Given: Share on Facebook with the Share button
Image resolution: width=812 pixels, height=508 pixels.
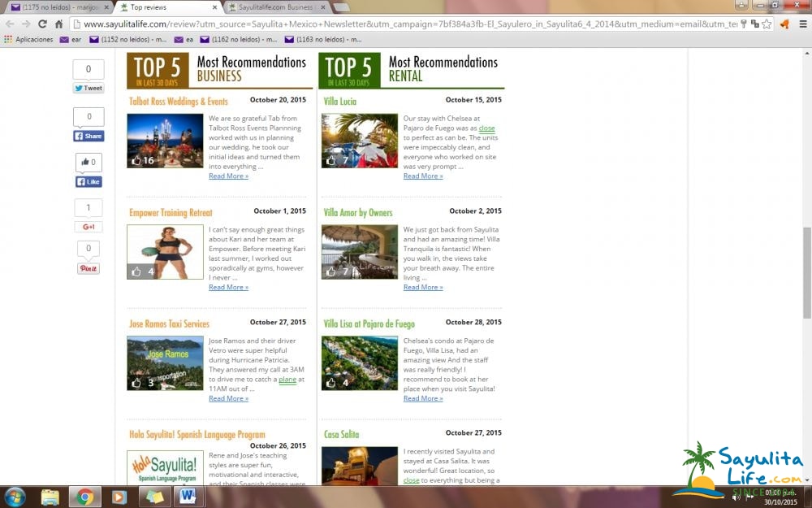Looking at the screenshot, I should click(x=89, y=136).
